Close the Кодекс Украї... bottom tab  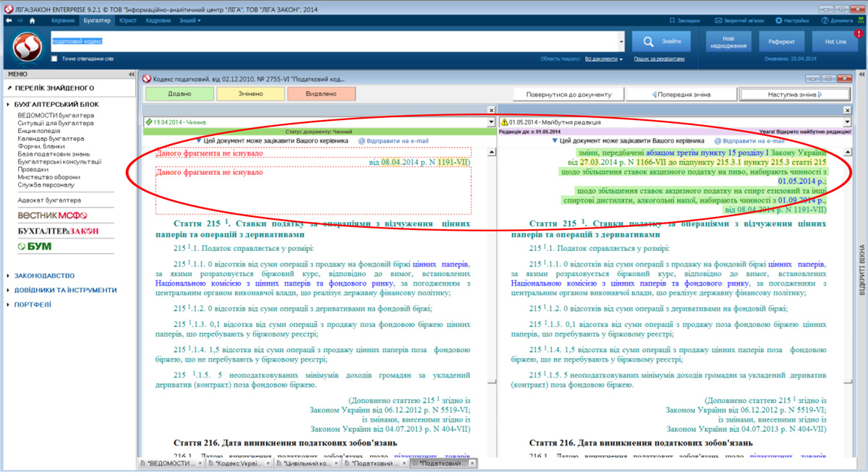(x=268, y=463)
